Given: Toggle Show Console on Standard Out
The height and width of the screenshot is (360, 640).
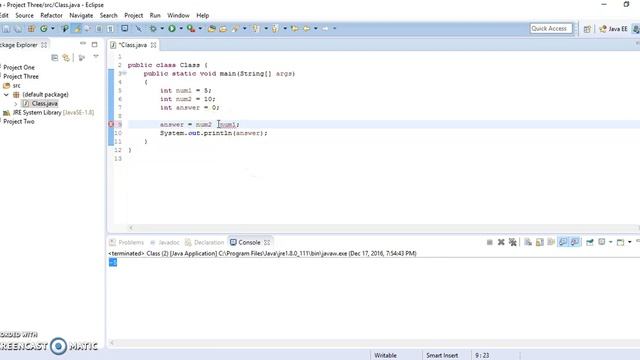Looking at the screenshot, I should 563,242.
